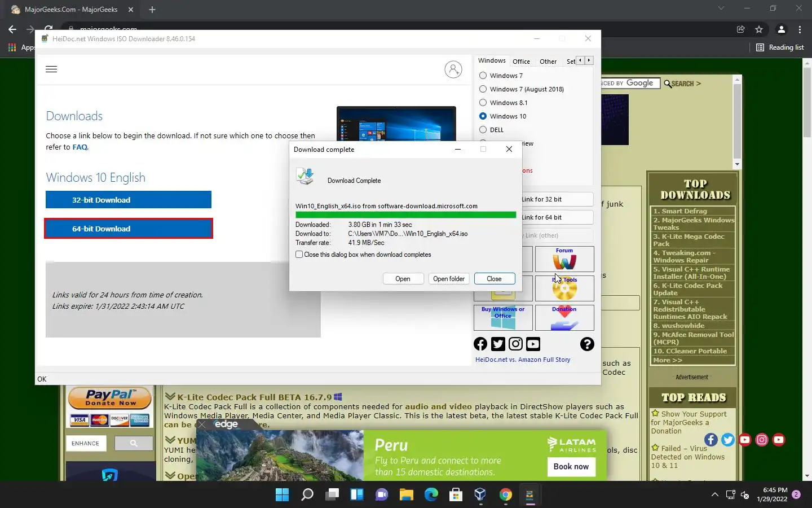Open the FAQ link
The image size is (812, 508).
click(x=80, y=147)
